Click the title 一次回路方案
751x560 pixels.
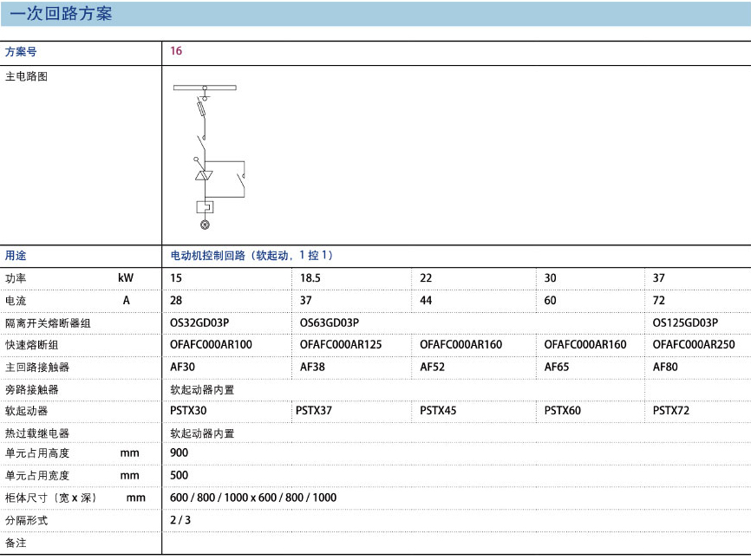coord(61,13)
